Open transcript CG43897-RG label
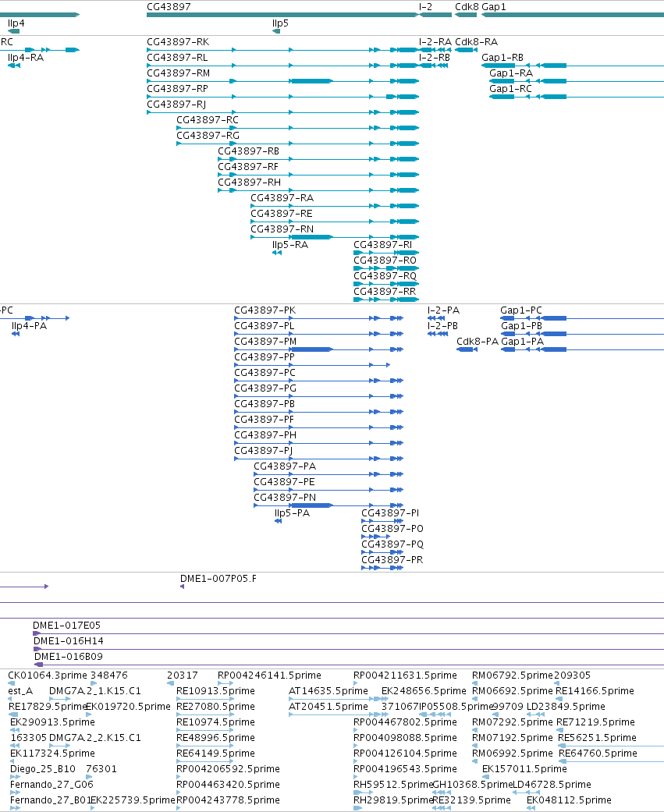 (208, 135)
